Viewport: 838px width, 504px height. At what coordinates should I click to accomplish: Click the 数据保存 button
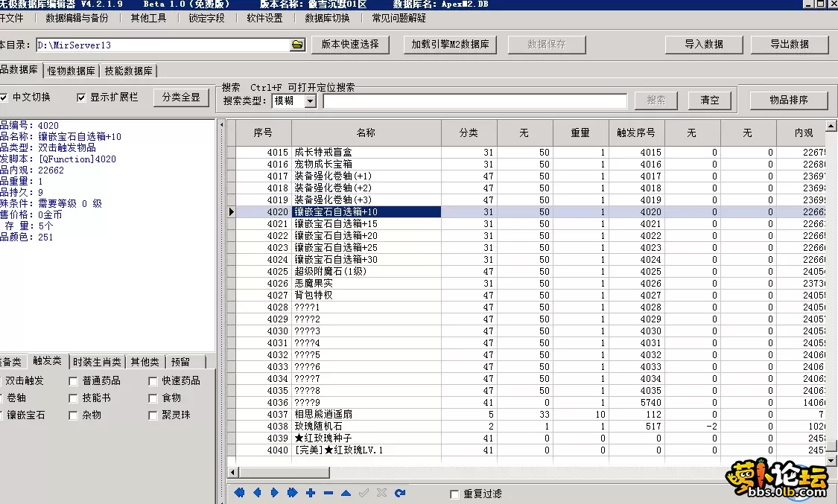coord(547,45)
